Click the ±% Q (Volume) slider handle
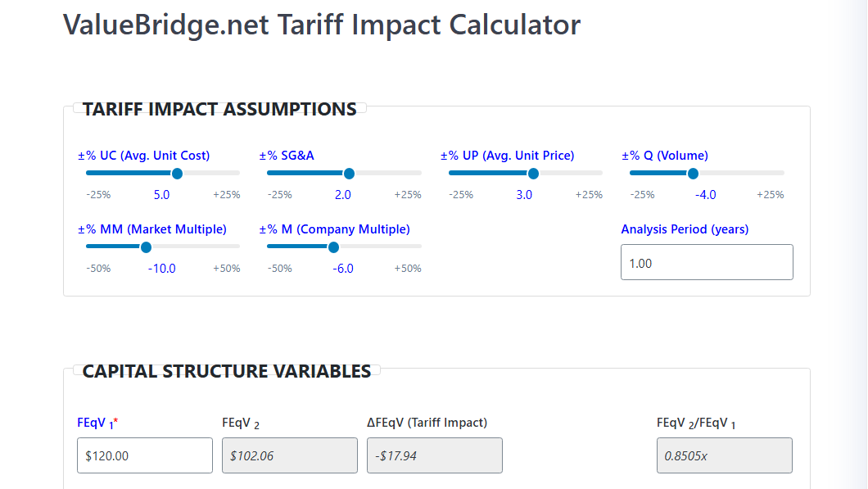This screenshot has width=868, height=489. (693, 174)
